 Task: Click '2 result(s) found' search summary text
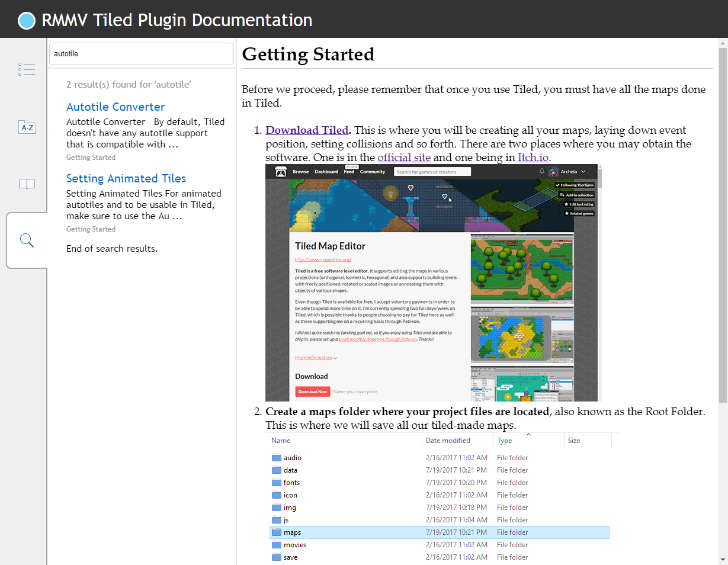coord(129,85)
